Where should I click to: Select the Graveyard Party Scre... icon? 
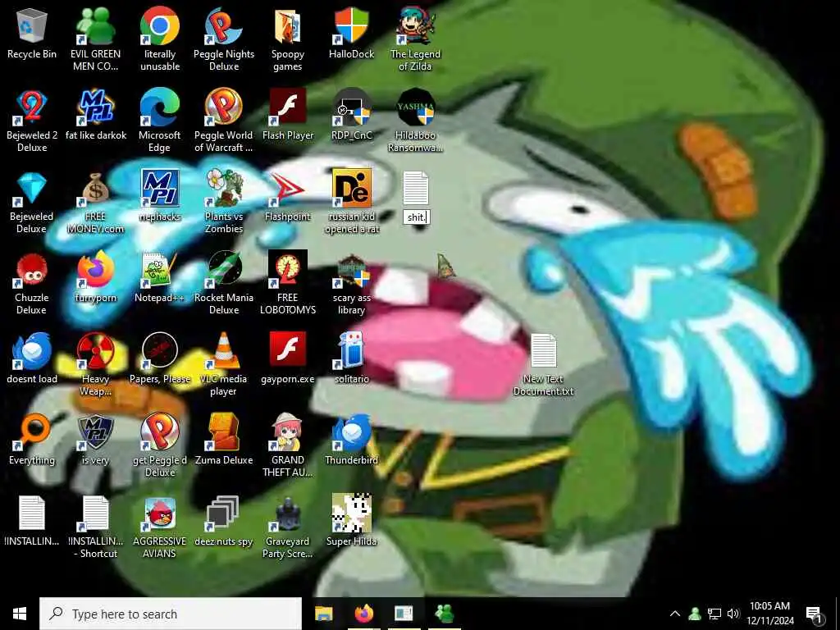click(288, 514)
